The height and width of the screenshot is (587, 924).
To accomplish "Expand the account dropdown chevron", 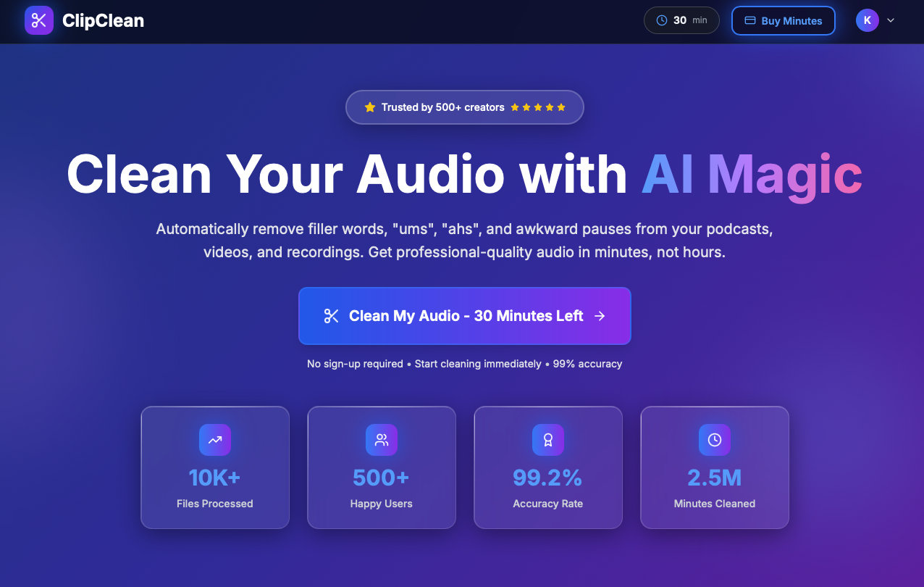I will pyautogui.click(x=891, y=20).
